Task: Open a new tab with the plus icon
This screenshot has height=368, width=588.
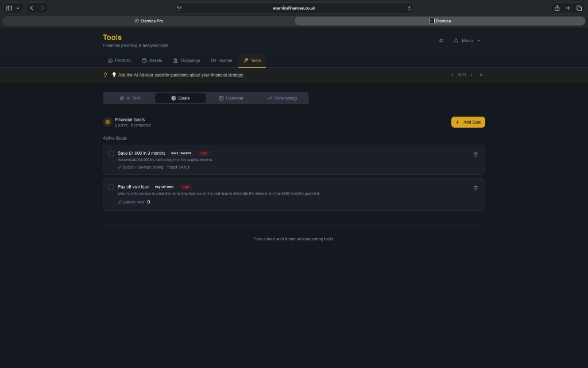Action: pos(568,8)
